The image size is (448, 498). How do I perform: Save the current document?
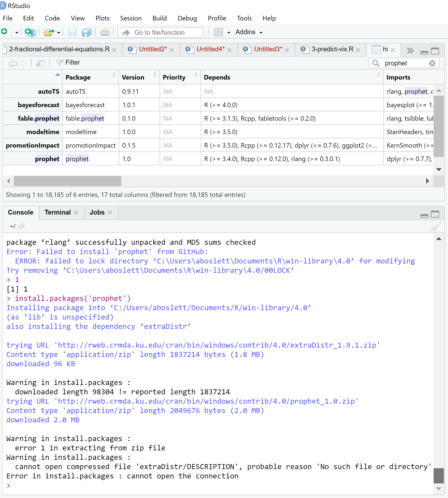click(72, 32)
